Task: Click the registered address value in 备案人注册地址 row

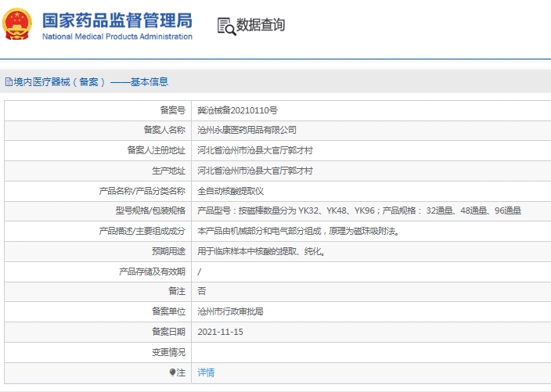Action: tap(255, 151)
